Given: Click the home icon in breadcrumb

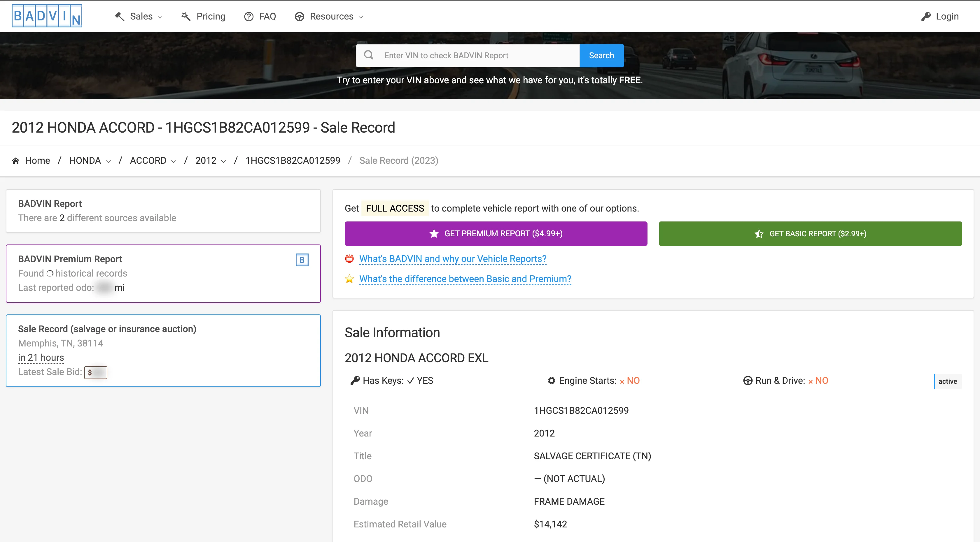Looking at the screenshot, I should [x=15, y=161].
